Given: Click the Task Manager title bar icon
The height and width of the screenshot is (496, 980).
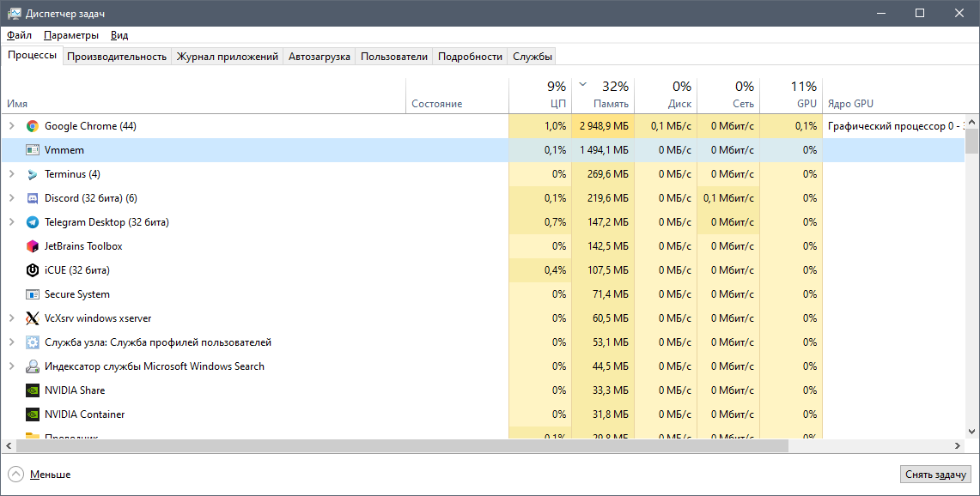Looking at the screenshot, I should [x=14, y=13].
